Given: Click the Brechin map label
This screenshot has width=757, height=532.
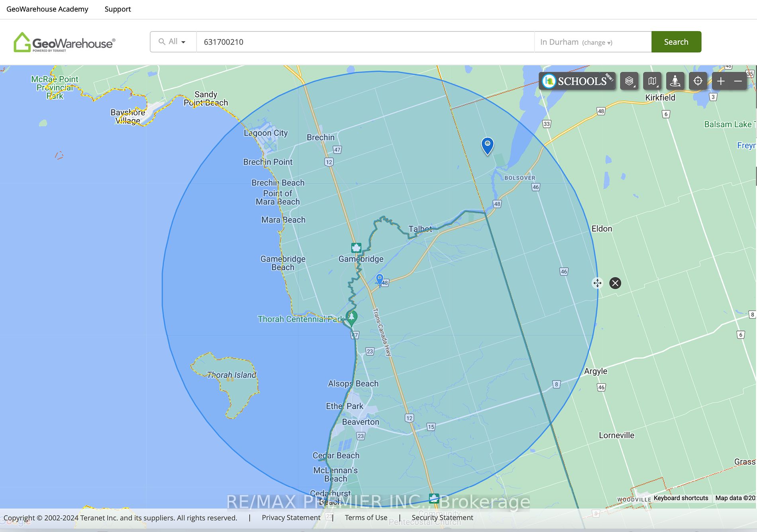Looking at the screenshot, I should click(321, 137).
